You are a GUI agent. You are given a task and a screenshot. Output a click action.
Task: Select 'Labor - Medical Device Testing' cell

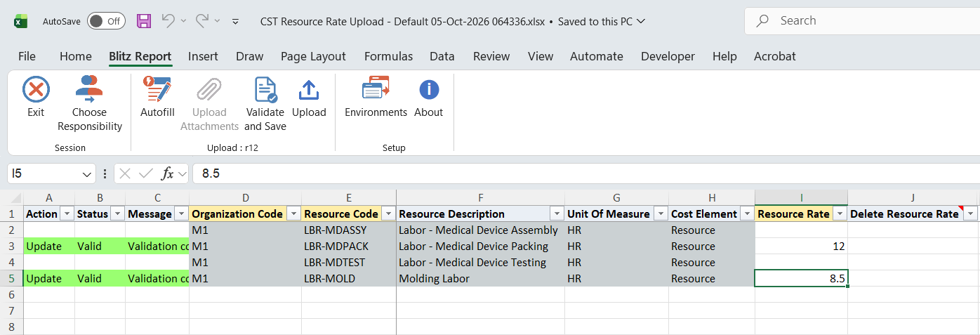click(x=480, y=263)
